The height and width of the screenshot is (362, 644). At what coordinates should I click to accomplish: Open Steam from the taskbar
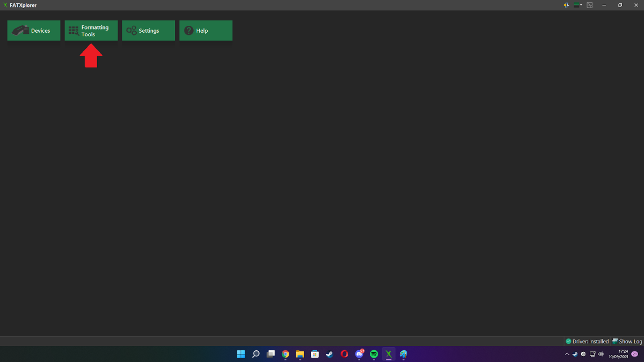pos(330,354)
